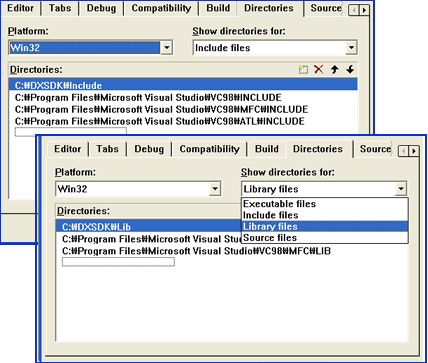Switch to Debug tab in back window

(101, 8)
